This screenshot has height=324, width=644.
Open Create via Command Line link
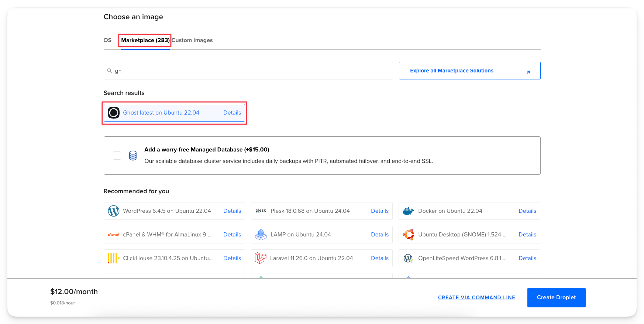(x=476, y=297)
